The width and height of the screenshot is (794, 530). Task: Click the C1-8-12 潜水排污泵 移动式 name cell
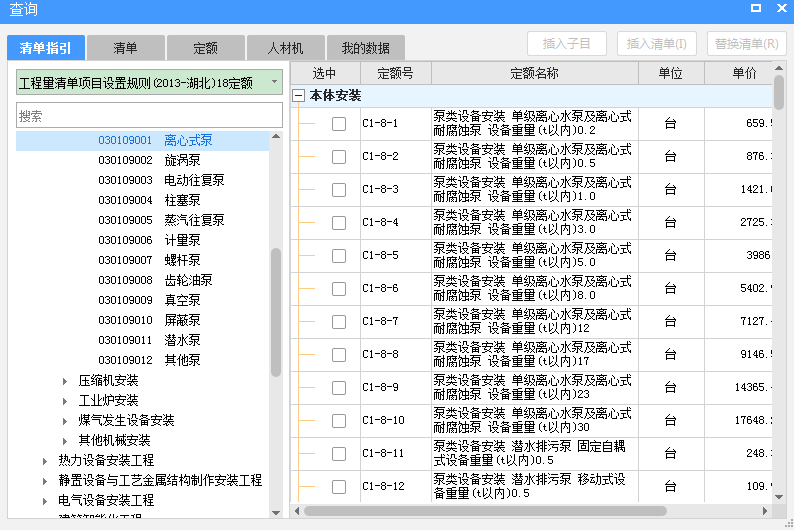[x=535, y=486]
